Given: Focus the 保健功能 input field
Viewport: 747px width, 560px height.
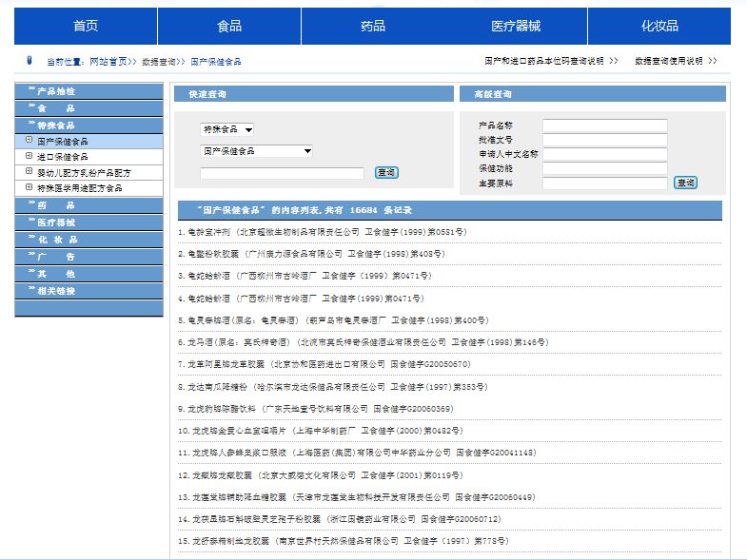Looking at the screenshot, I should click(x=605, y=168).
